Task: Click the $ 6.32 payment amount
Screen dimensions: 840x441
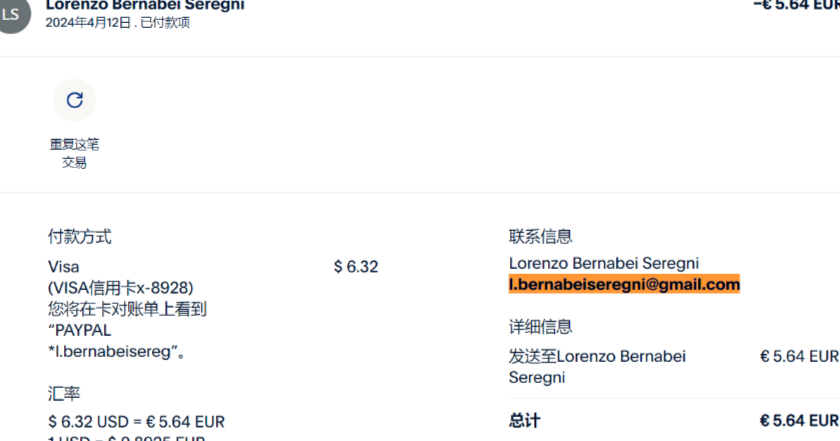Action: 356,267
